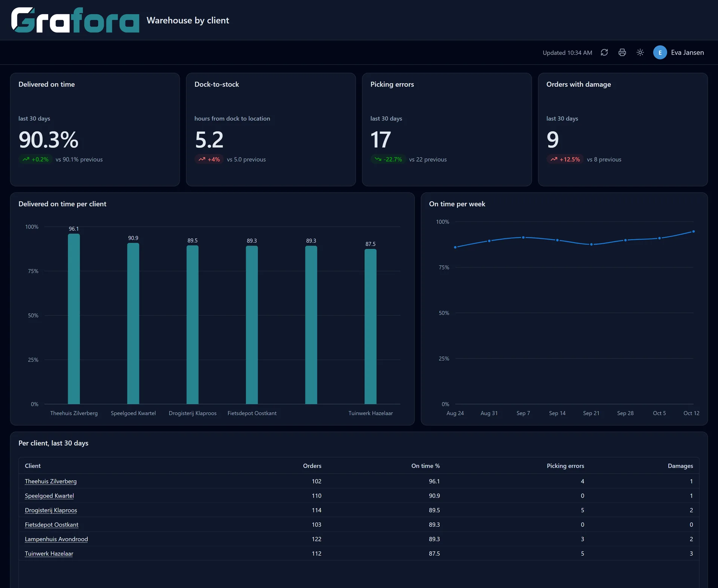Click the Aug 24 line chart point
The height and width of the screenshot is (588, 718).
click(455, 247)
